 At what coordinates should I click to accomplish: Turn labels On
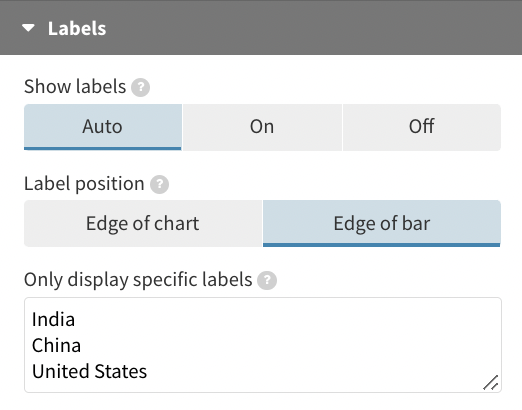pyautogui.click(x=262, y=127)
